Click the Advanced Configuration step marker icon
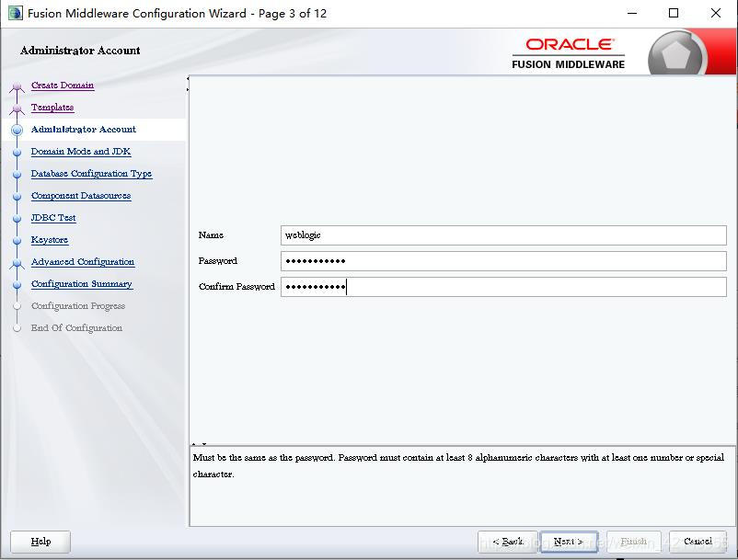 click(x=17, y=264)
